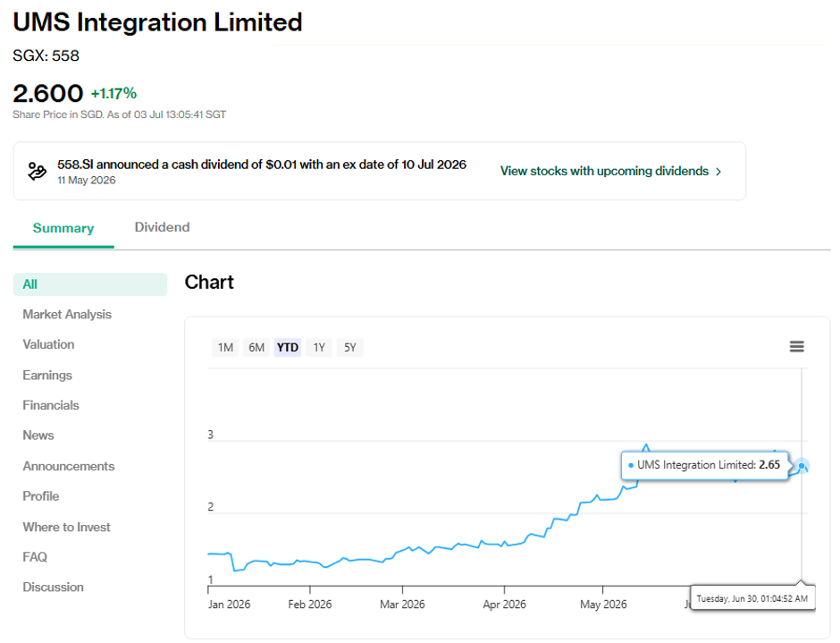Click the Feb 2026 axis label
This screenshot has height=643, width=840.
click(310, 605)
